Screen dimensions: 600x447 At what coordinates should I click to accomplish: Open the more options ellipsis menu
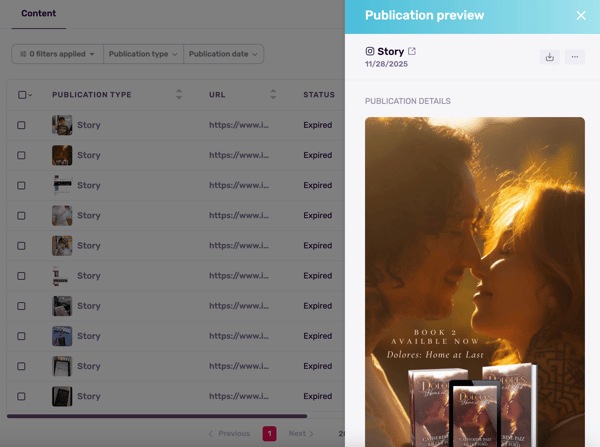pyautogui.click(x=575, y=57)
